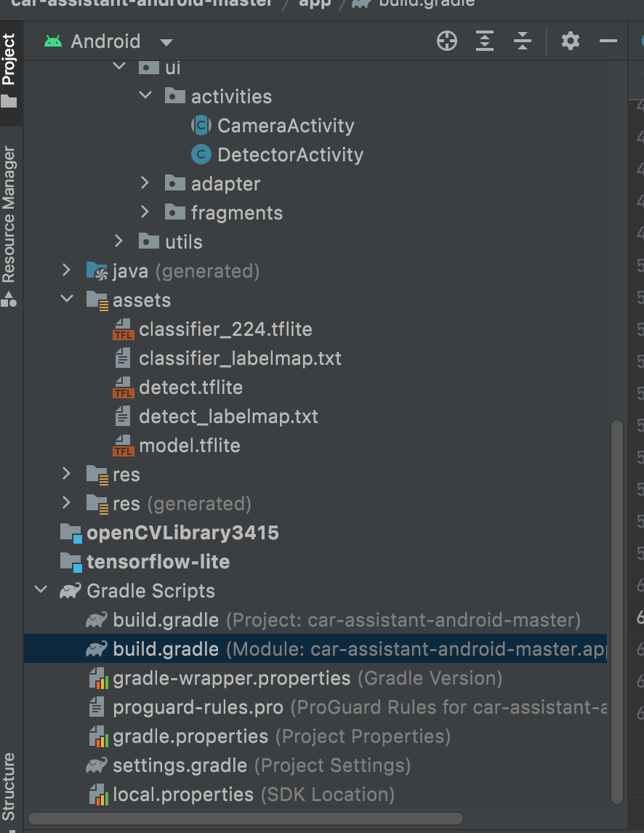The height and width of the screenshot is (833, 644).
Task: Select local.properties (SDK Location)
Action: pos(254,794)
